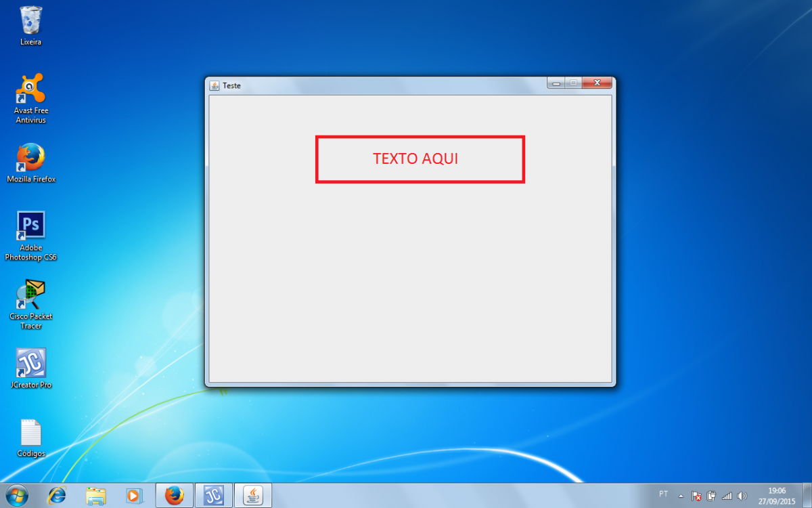This screenshot has height=508, width=812.
Task: Show hidden tray icons arrow
Action: coord(681,496)
